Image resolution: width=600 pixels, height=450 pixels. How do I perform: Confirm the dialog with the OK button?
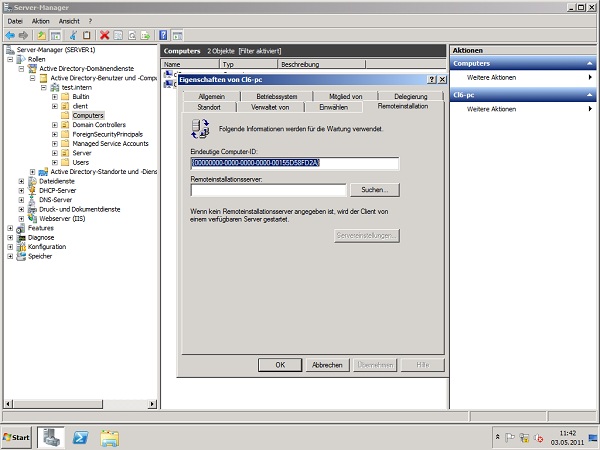click(280, 365)
